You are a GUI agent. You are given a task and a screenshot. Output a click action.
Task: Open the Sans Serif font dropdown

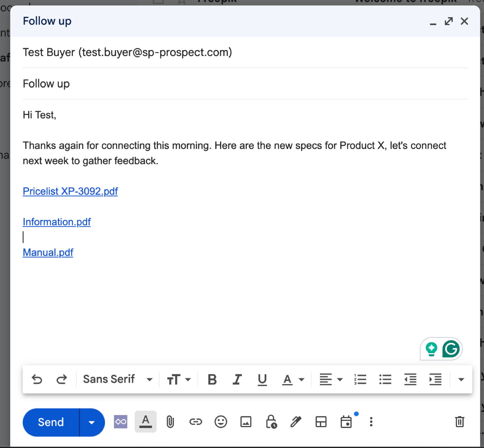click(x=118, y=379)
